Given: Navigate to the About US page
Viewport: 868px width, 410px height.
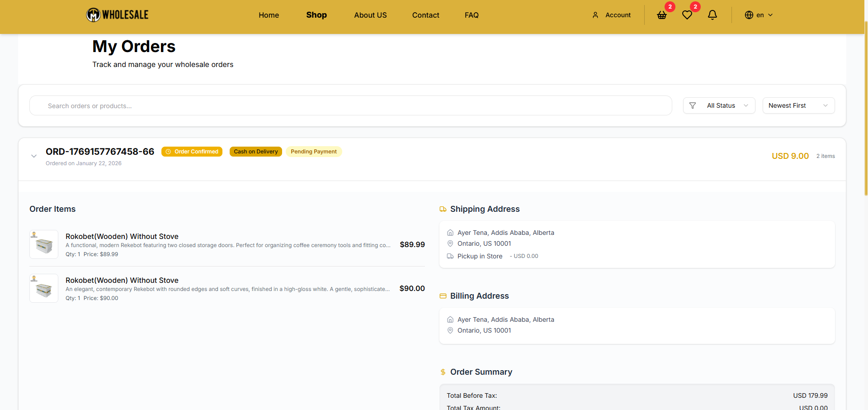Looking at the screenshot, I should click(x=370, y=15).
